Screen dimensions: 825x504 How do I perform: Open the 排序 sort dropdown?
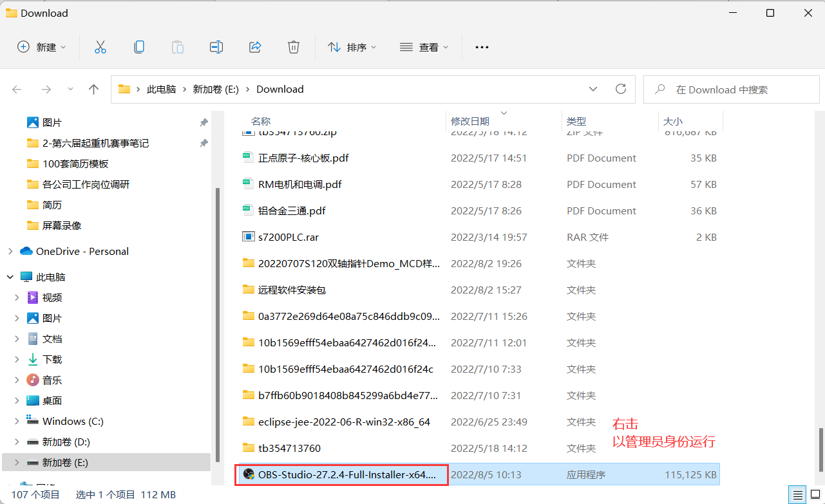(352, 47)
